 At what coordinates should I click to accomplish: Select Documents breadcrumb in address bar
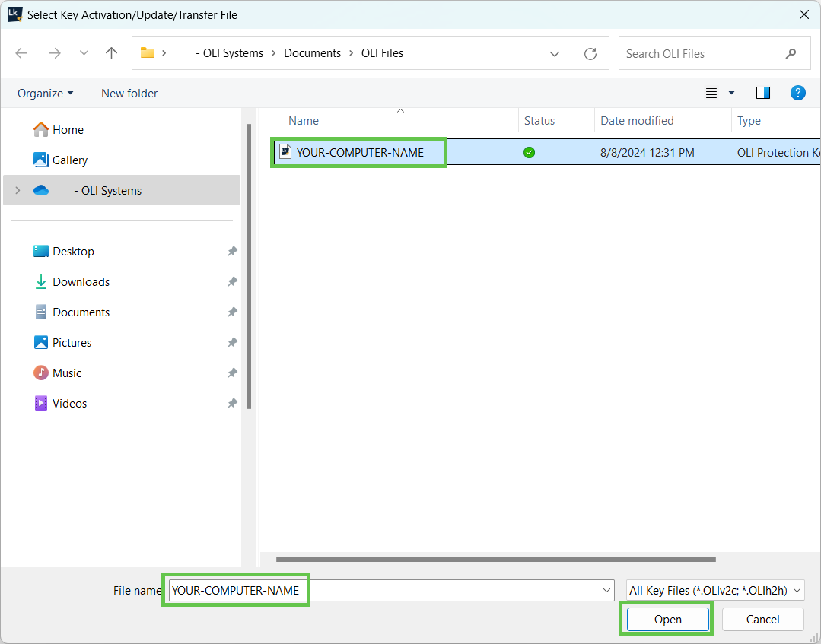click(312, 52)
